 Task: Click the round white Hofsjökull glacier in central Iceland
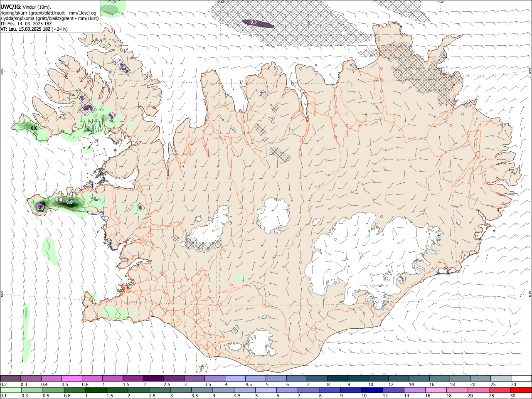point(273,215)
